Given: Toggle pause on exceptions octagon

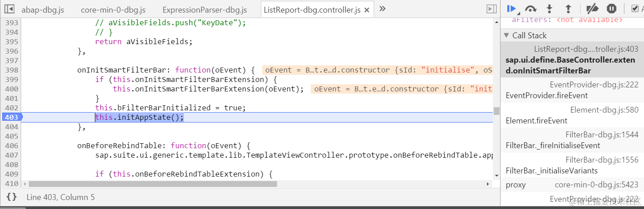Looking at the screenshot, I should click(x=612, y=9).
